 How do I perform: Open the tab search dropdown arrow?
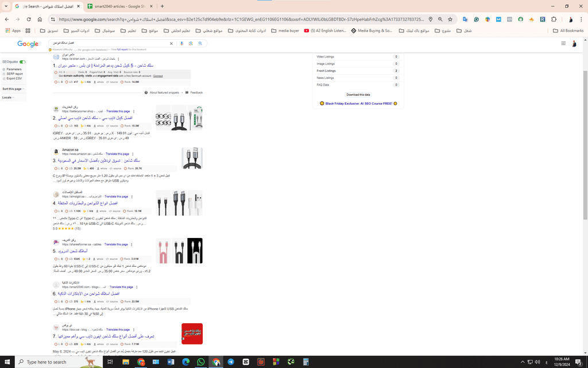pos(6,6)
